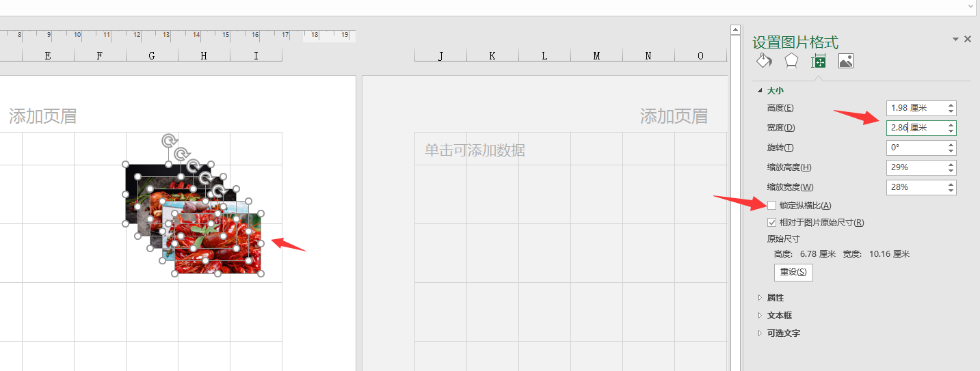Viewport: 980px width, 371px height.
Task: Click the 原始尺寸 label
Action: click(x=784, y=239)
